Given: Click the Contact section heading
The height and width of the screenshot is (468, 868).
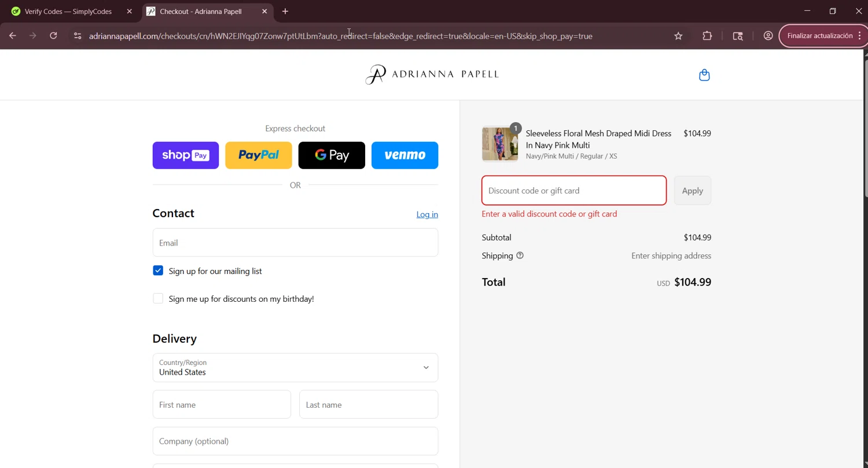Looking at the screenshot, I should (173, 213).
